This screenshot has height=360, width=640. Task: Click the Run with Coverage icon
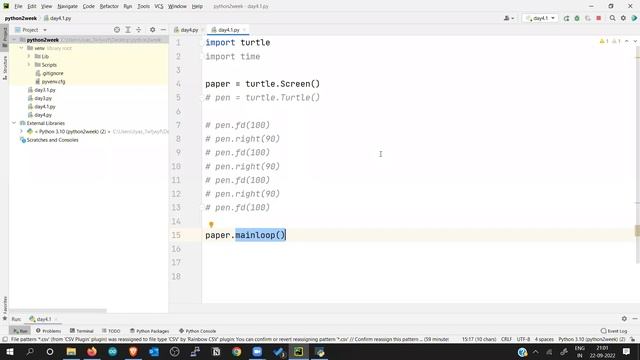coord(588,18)
